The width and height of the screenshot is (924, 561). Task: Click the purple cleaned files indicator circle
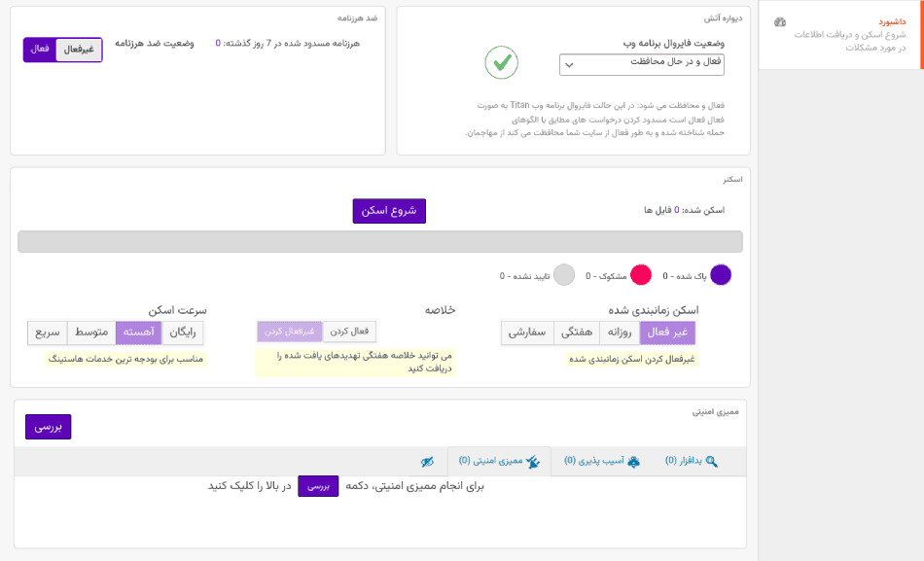click(721, 275)
